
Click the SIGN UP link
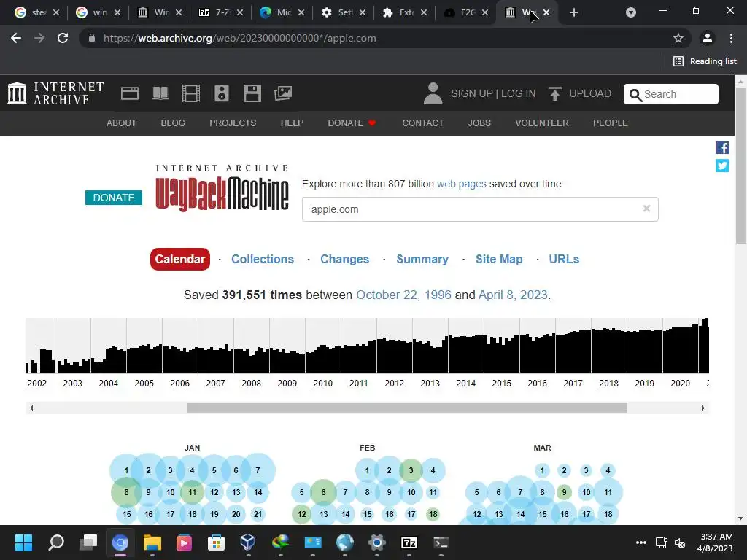click(472, 93)
